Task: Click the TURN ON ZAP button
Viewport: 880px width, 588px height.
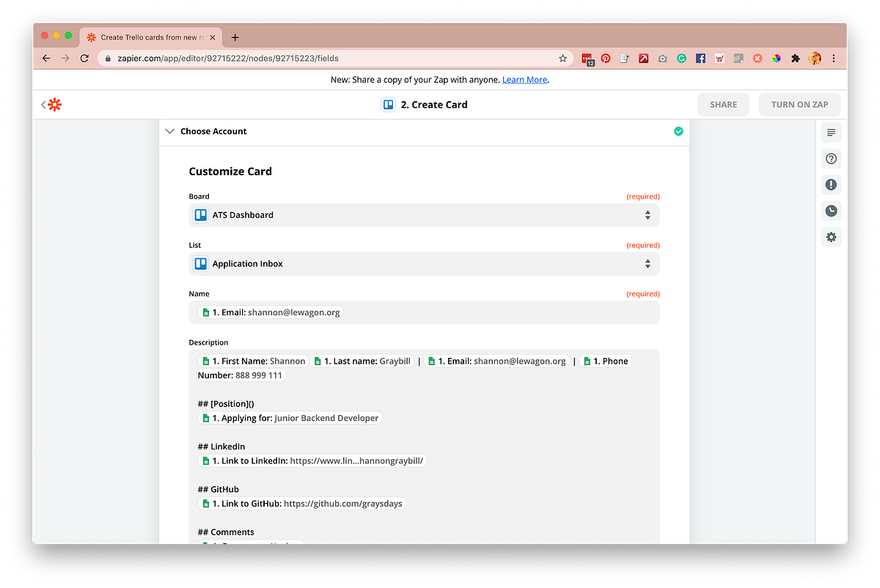Action: click(799, 105)
